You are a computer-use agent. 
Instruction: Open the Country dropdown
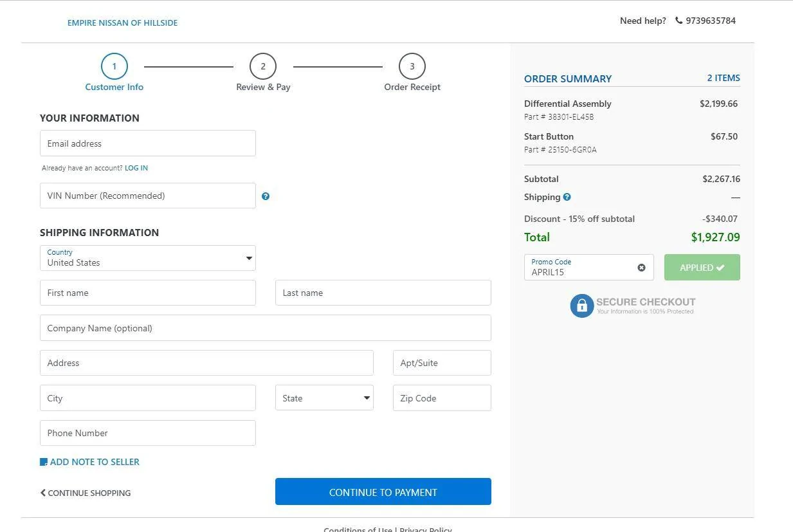pos(148,258)
